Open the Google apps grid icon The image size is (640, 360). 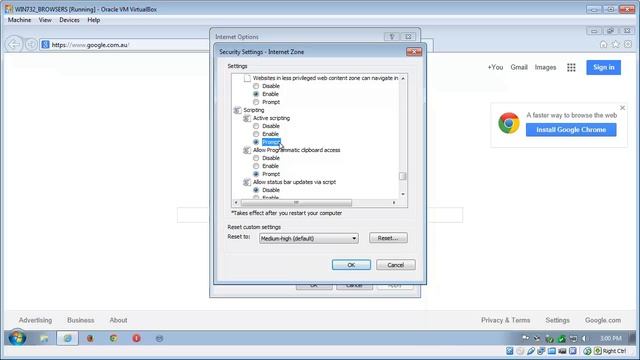571,68
